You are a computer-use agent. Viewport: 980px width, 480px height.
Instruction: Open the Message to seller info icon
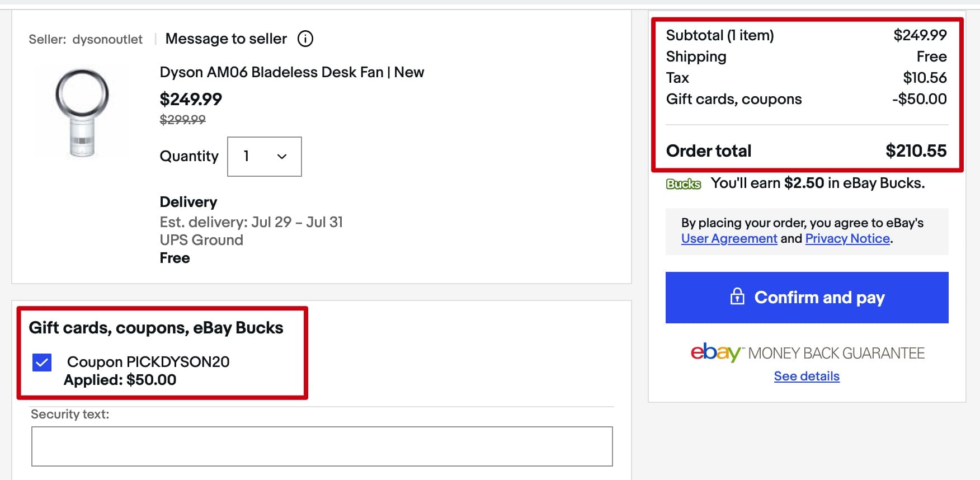305,39
